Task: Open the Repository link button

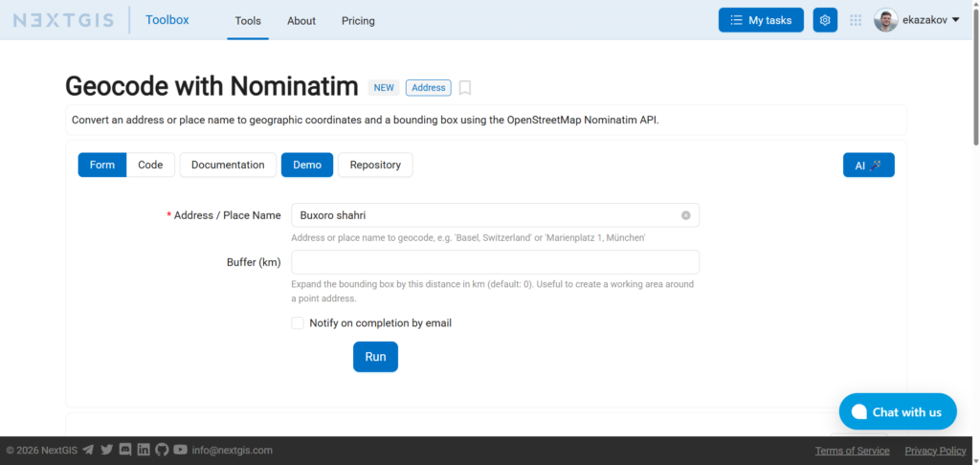Action: pyautogui.click(x=375, y=165)
